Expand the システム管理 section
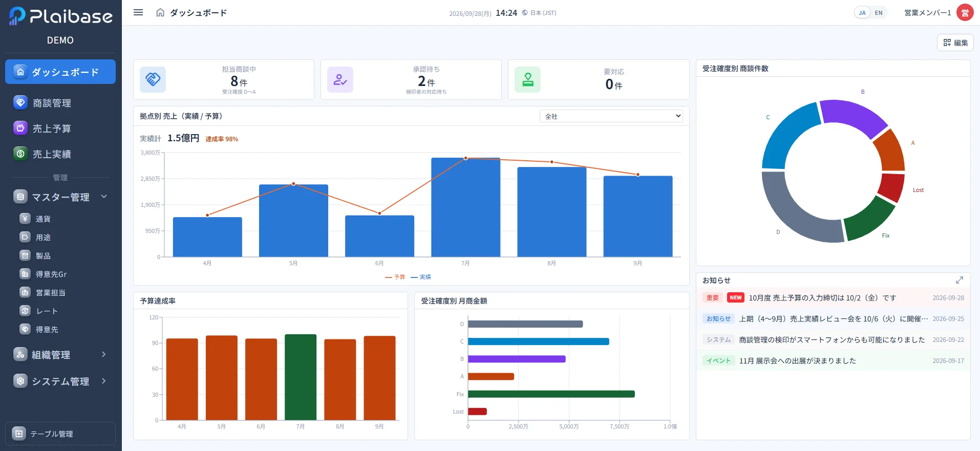980x451 pixels. point(60,381)
